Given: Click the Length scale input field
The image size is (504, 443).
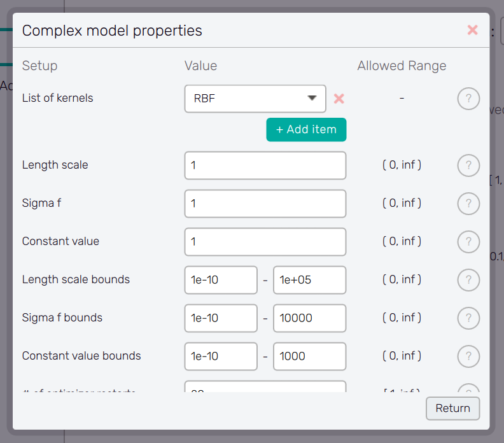Looking at the screenshot, I should (x=265, y=165).
